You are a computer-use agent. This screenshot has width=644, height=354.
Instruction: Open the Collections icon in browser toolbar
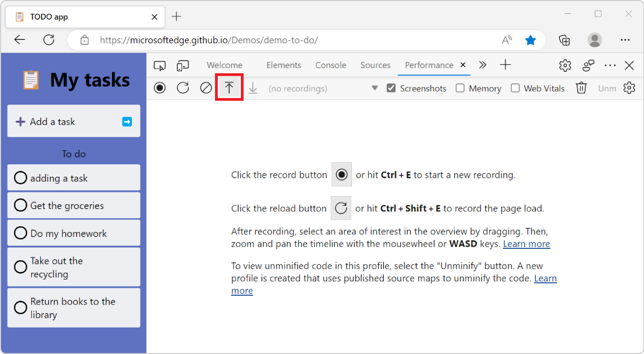tap(564, 40)
